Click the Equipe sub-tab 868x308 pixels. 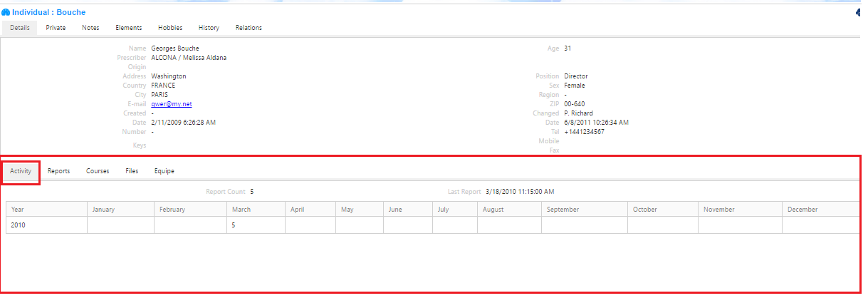(164, 171)
